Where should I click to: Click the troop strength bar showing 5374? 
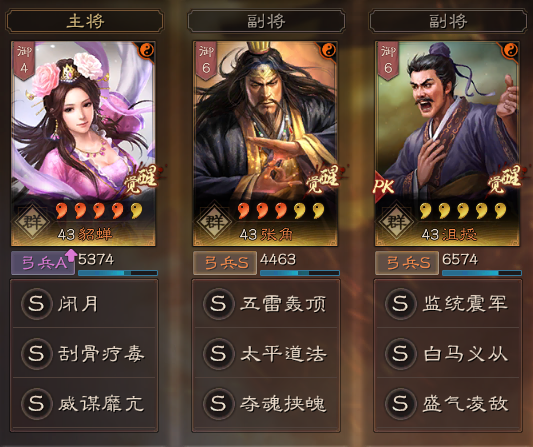coord(118,273)
